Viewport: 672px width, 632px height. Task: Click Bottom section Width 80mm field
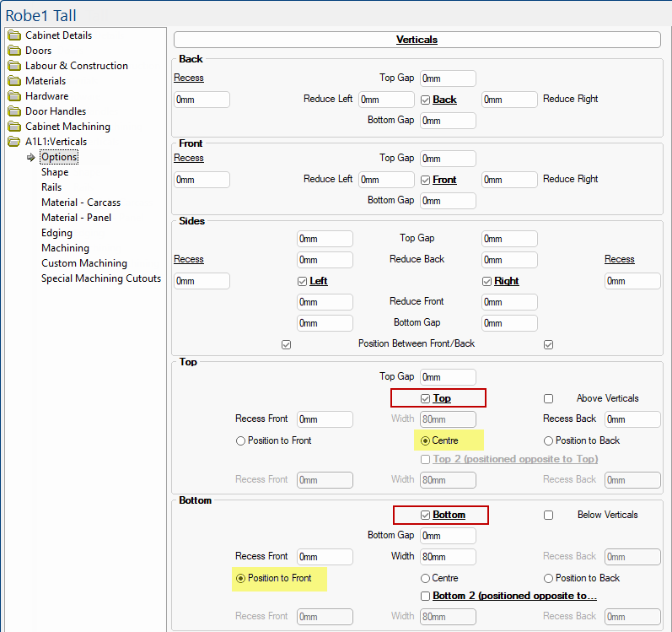coord(448,557)
